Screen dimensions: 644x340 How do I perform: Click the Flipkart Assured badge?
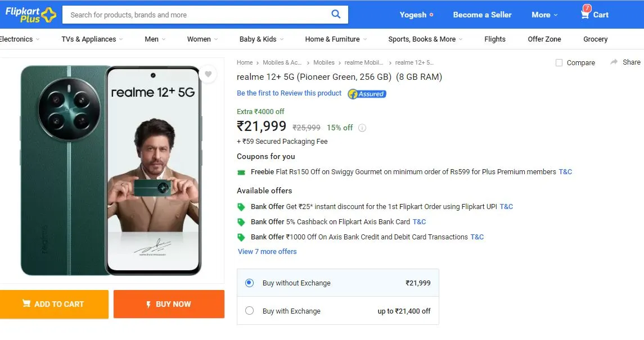click(367, 94)
